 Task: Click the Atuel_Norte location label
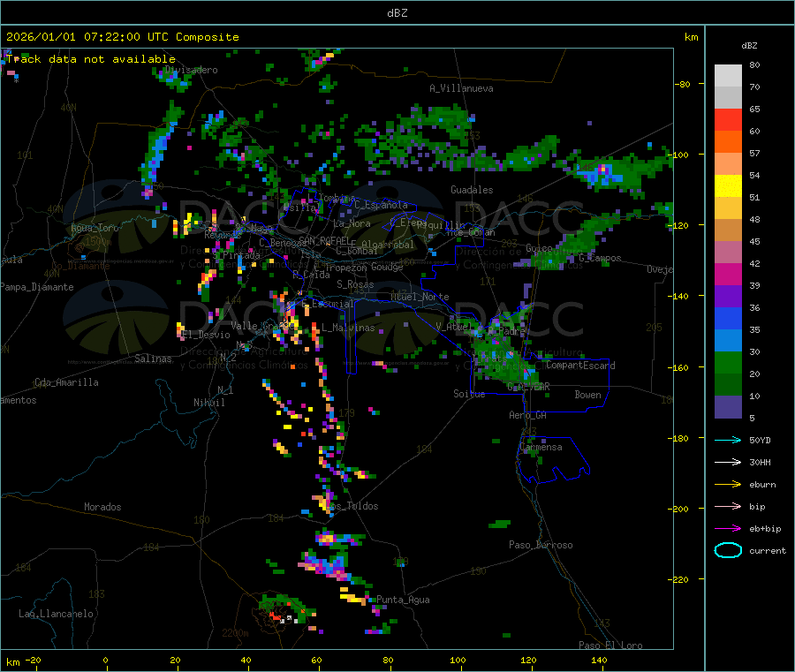(x=420, y=297)
